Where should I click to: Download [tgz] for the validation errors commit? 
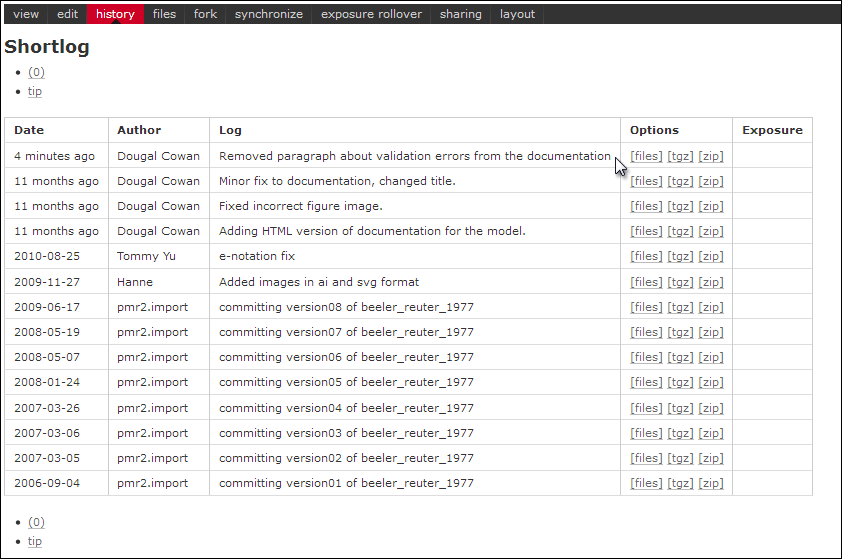[x=680, y=156]
